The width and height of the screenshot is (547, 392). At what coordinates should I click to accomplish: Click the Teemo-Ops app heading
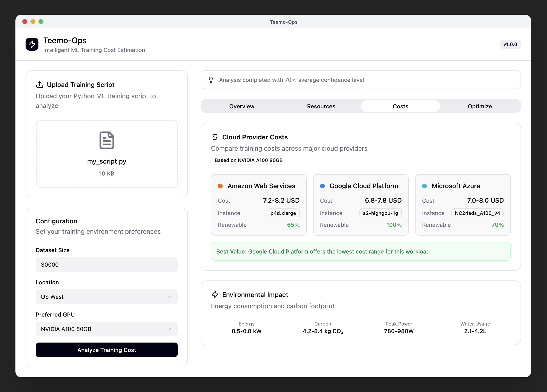coord(65,40)
